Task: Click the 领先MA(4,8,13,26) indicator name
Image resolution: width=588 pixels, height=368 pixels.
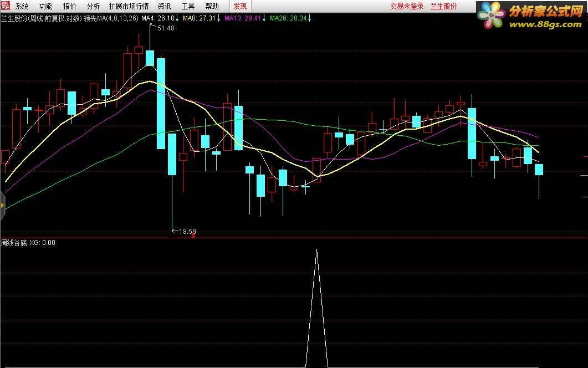Action: pyautogui.click(x=111, y=18)
